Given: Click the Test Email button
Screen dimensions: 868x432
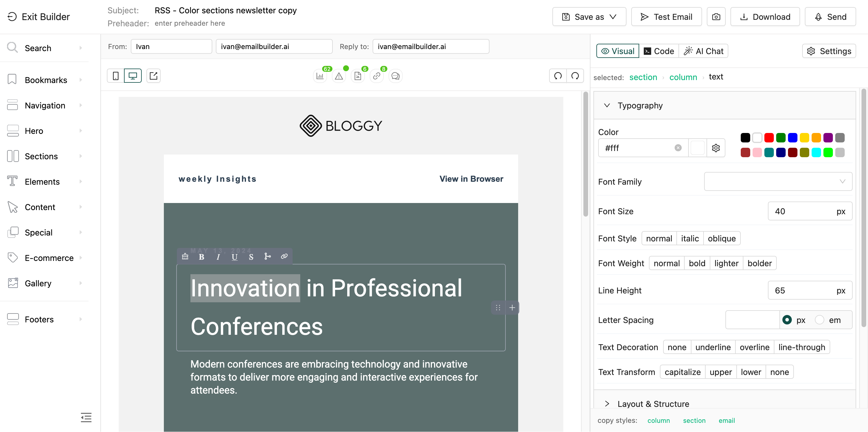Looking at the screenshot, I should point(666,17).
